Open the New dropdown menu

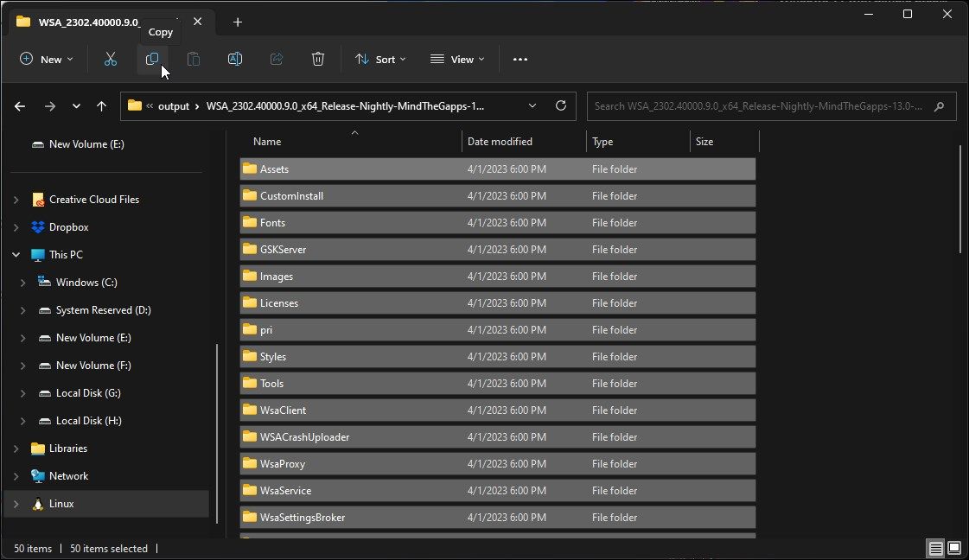coord(47,60)
